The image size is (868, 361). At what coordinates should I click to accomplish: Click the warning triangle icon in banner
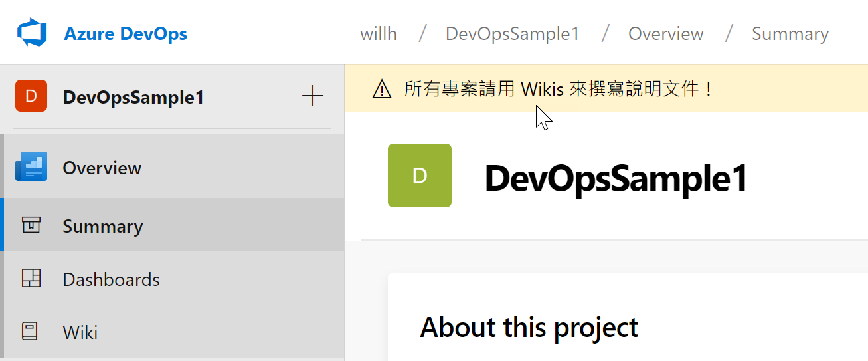382,89
